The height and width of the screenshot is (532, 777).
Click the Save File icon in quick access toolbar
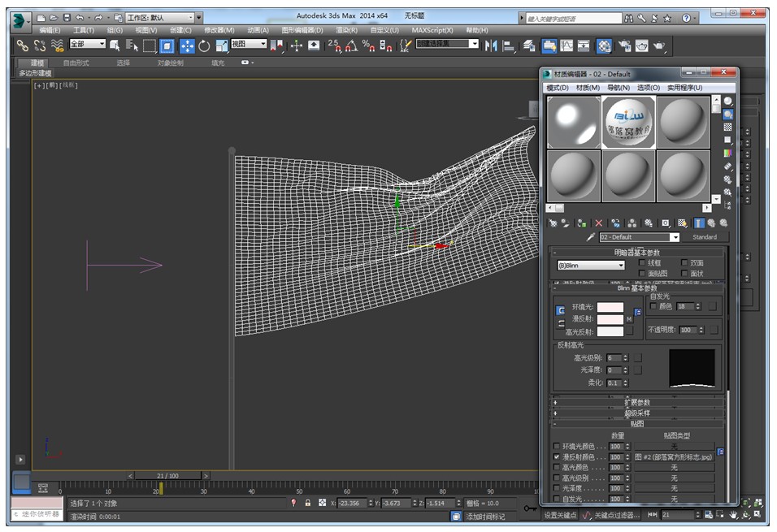click(x=67, y=18)
